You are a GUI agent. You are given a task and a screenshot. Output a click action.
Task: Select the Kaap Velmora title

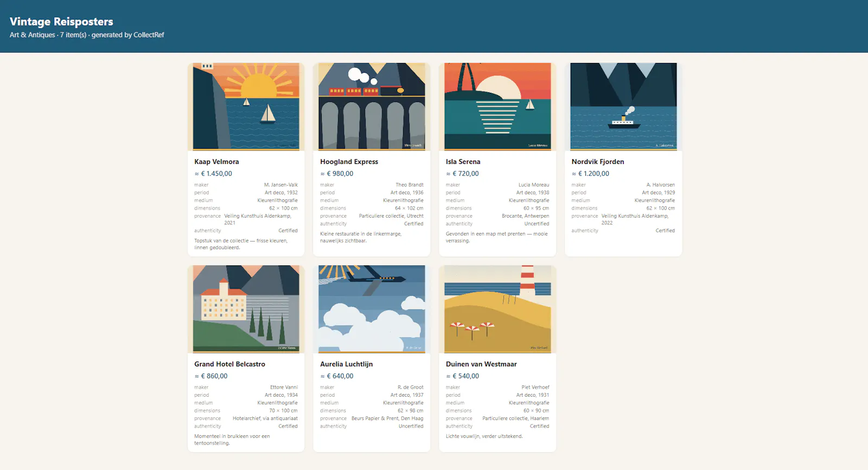pyautogui.click(x=216, y=162)
